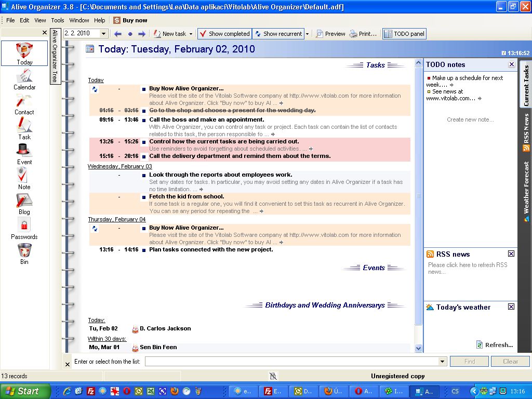Open the File menu
This screenshot has width=532, height=399.
coord(10,20)
